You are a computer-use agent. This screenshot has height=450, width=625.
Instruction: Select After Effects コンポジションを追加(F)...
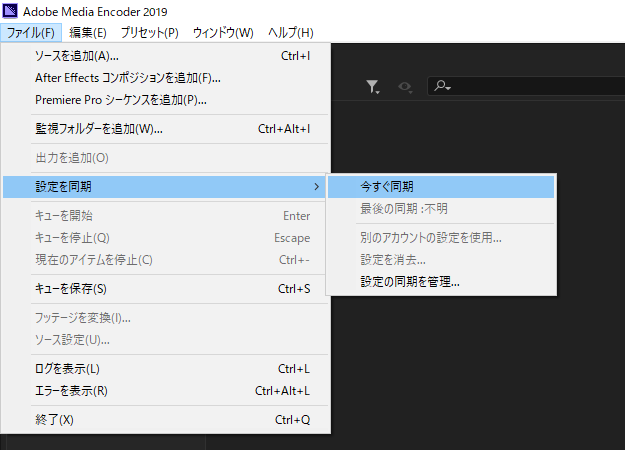point(166,78)
